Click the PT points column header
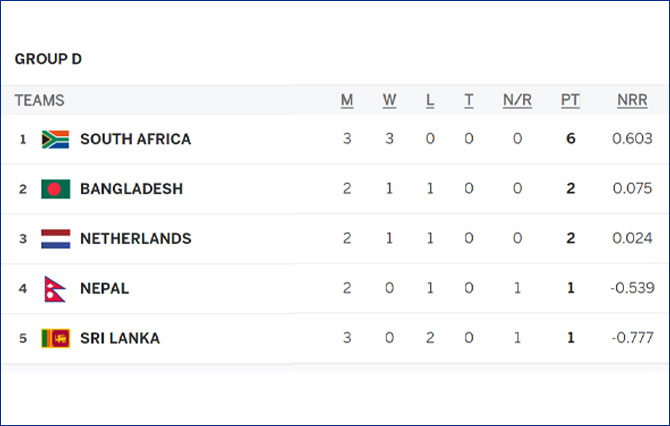The image size is (670, 426). [570, 101]
